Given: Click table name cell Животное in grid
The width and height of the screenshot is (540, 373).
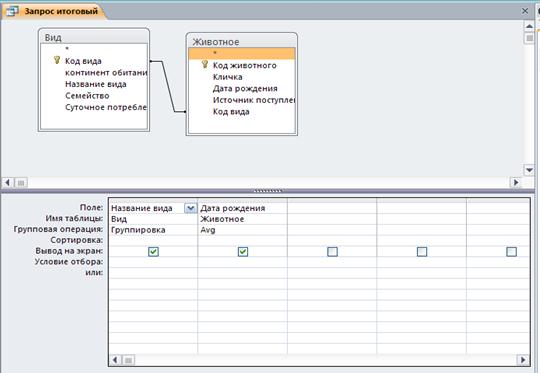Looking at the screenshot, I should coord(242,219).
